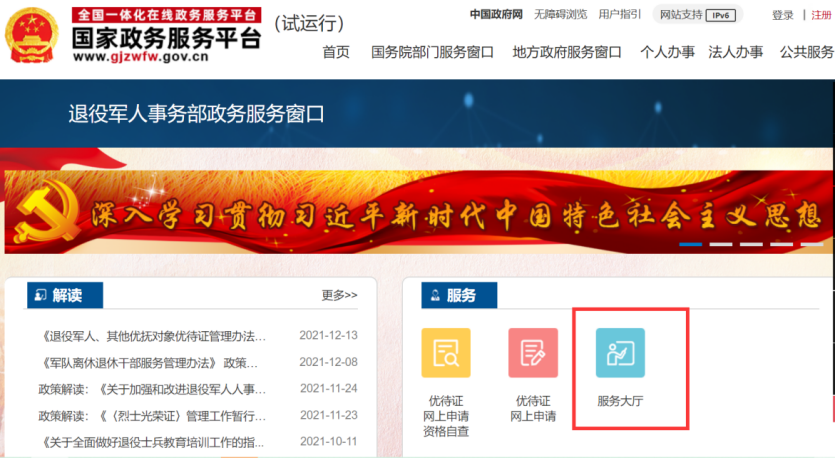
Task: Open the 用户指引 link
Action: coord(620,15)
